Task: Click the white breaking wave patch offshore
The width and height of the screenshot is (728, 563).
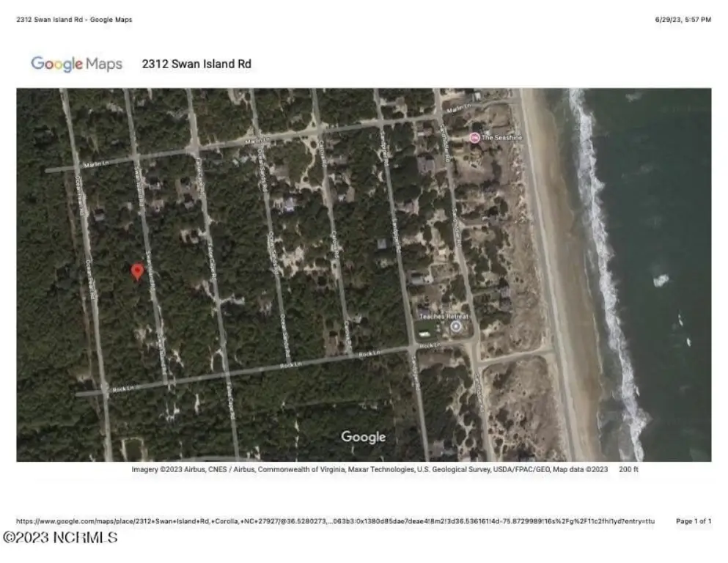Action: [661, 280]
